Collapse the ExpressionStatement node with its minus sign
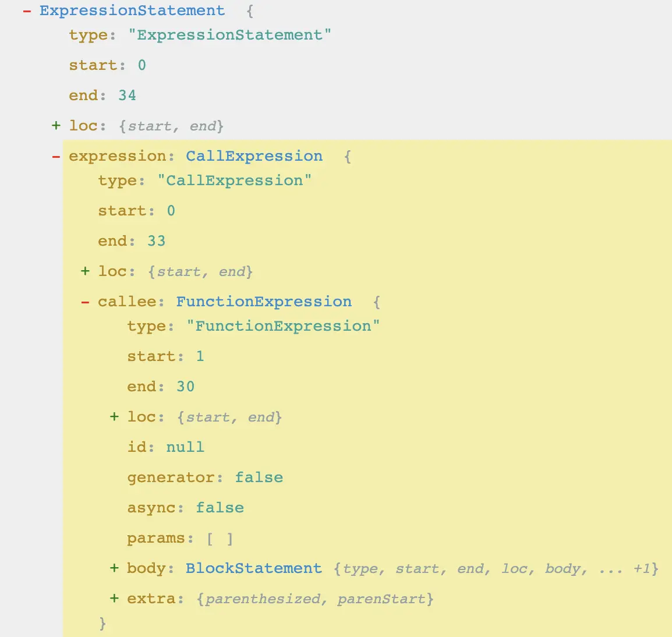Image resolution: width=672 pixels, height=637 pixels. pos(27,11)
